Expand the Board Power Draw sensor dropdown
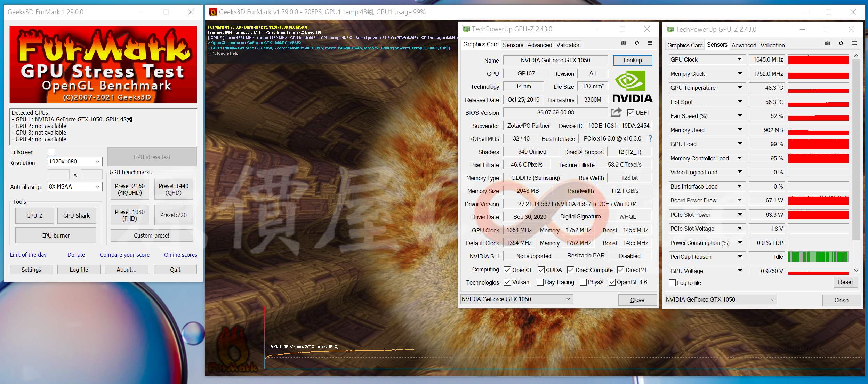The image size is (868, 384). point(740,200)
